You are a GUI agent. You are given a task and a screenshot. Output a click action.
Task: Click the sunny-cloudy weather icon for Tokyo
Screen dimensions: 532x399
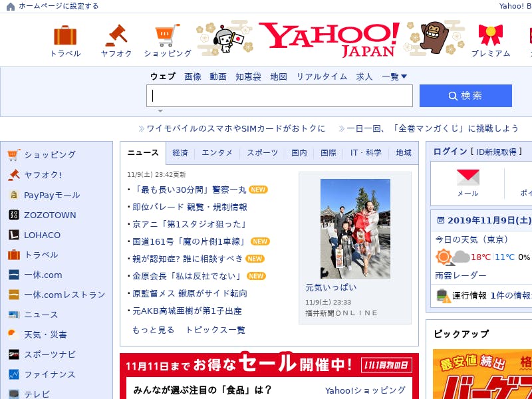coord(453,257)
